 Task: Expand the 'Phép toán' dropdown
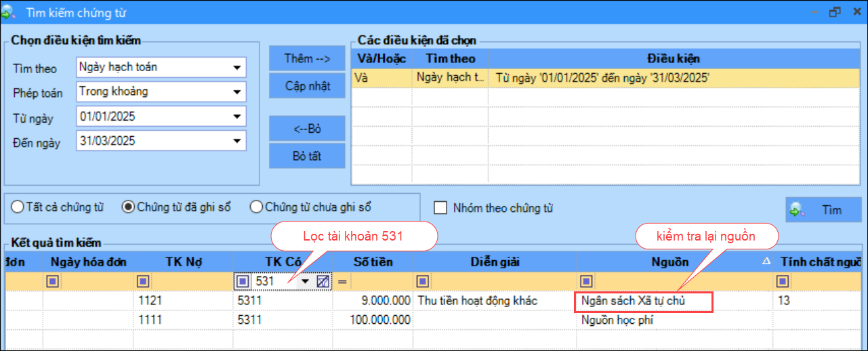pyautogui.click(x=237, y=91)
